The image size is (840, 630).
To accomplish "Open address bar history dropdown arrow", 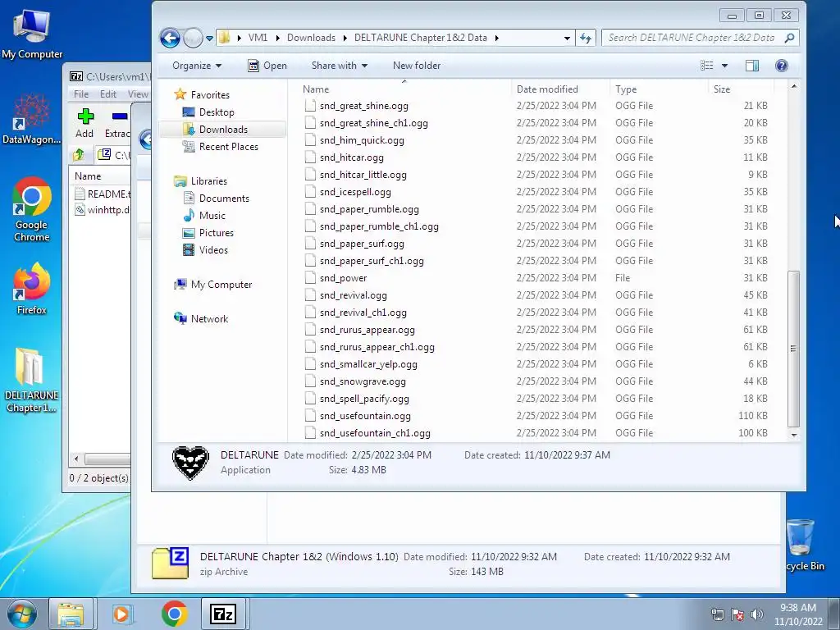I will (x=567, y=38).
